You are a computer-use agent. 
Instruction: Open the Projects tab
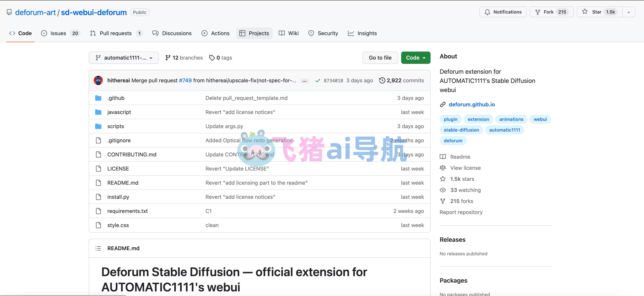[x=254, y=33]
